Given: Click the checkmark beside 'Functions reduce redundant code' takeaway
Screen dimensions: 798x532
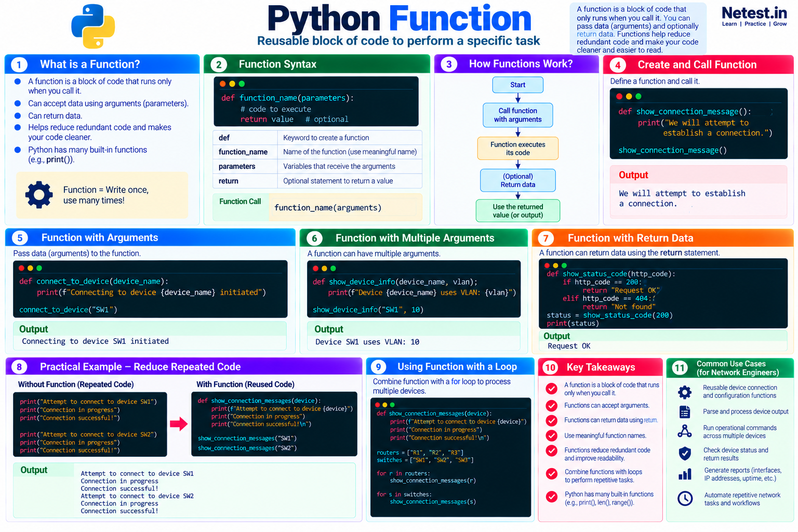Looking at the screenshot, I should pos(552,451).
